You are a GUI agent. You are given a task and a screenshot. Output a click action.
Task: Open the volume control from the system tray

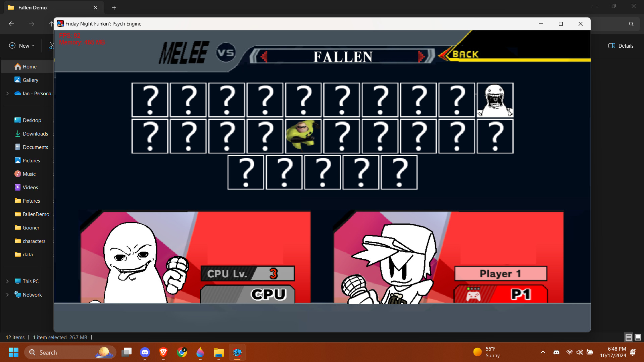click(x=580, y=352)
